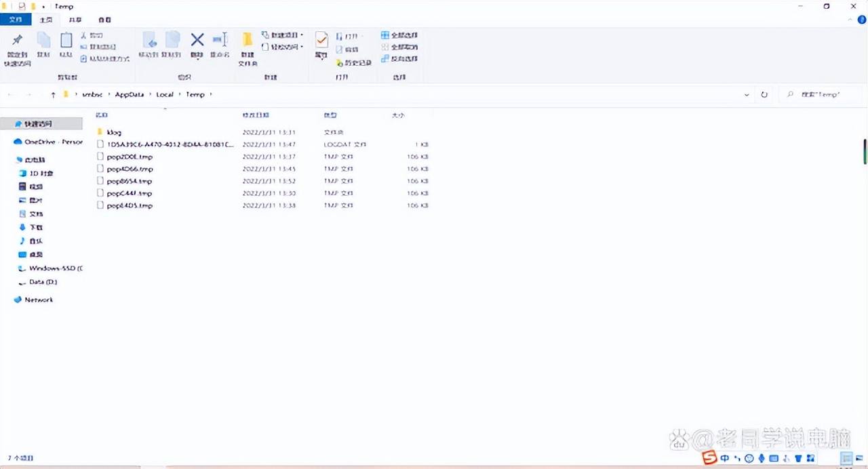Select Network in navigation pane
Image resolution: width=868 pixels, height=469 pixels.
pos(33,300)
